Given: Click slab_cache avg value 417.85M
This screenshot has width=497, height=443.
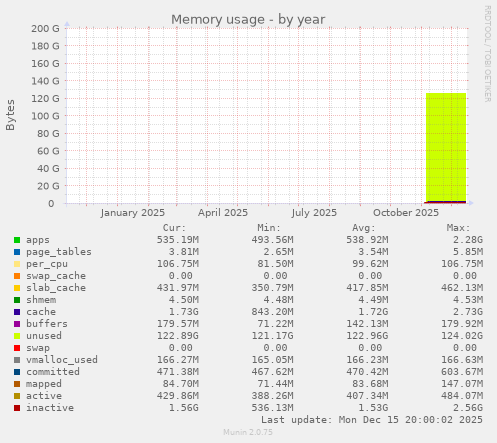Looking at the screenshot, I should (x=367, y=288).
